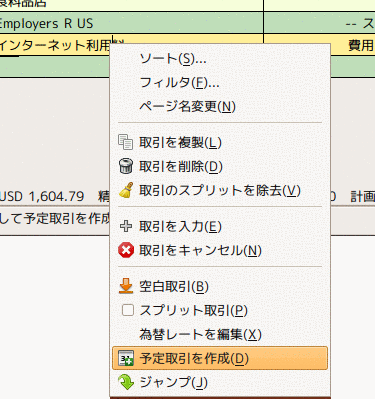Toggle the スプリット取引(P) checkbox

click(128, 310)
